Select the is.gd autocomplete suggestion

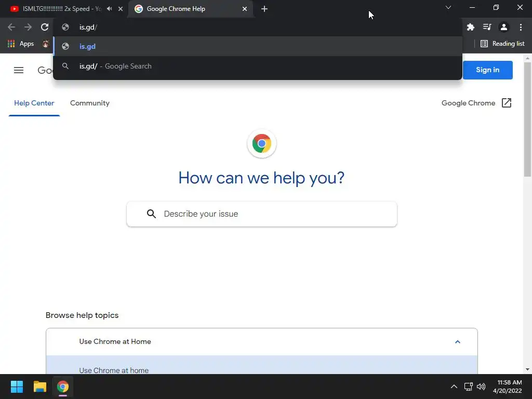(258, 46)
